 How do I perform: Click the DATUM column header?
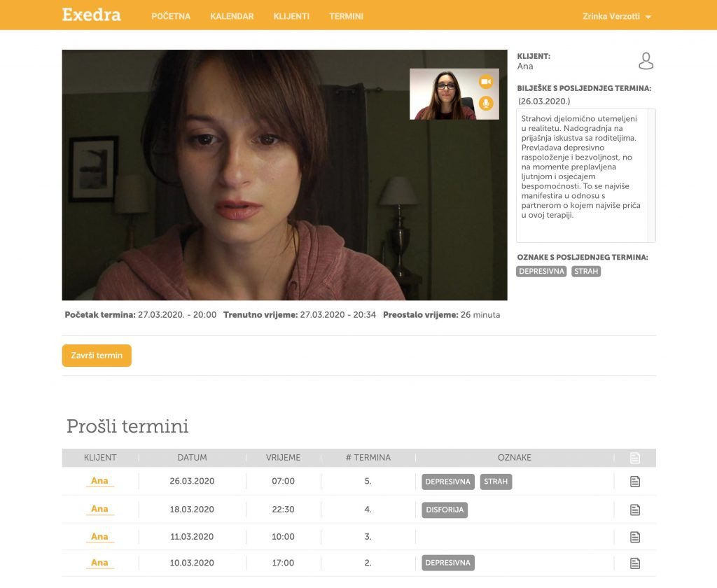click(x=192, y=458)
